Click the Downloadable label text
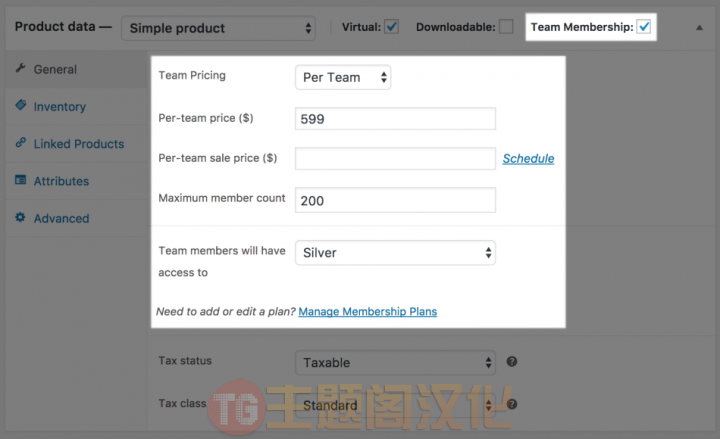This screenshot has width=720, height=439. (456, 27)
